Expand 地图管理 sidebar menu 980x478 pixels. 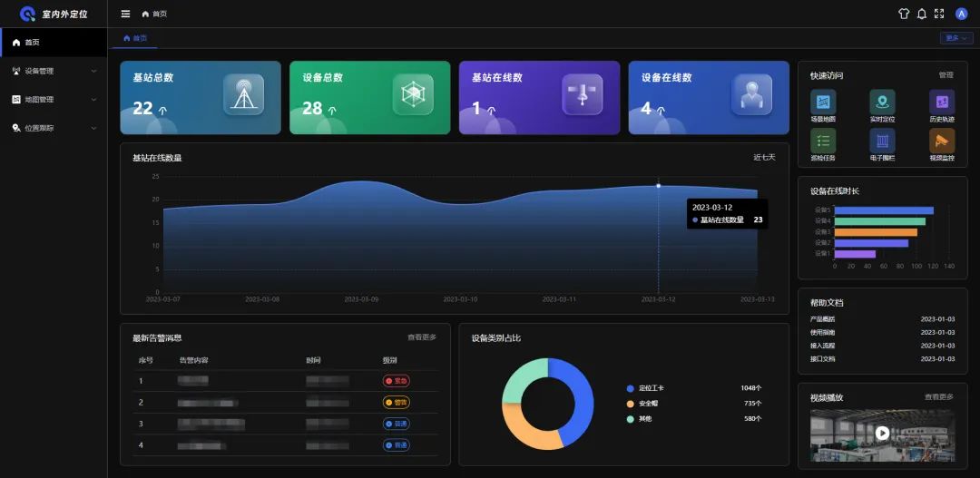54,100
